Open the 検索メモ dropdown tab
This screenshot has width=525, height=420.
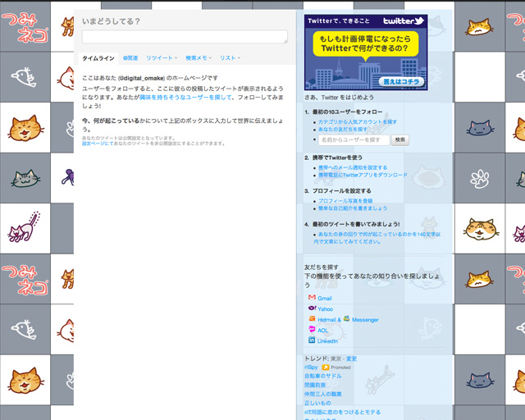(199, 58)
